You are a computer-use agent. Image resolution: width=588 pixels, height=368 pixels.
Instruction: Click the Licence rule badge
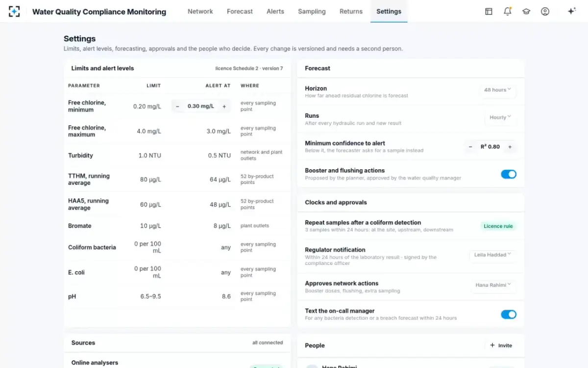click(498, 226)
